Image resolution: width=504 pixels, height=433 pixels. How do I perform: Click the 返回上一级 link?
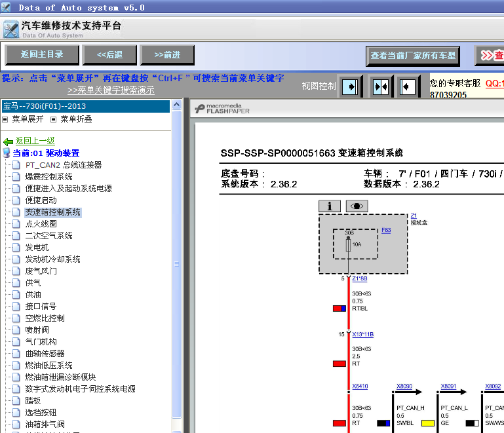[x=35, y=141]
